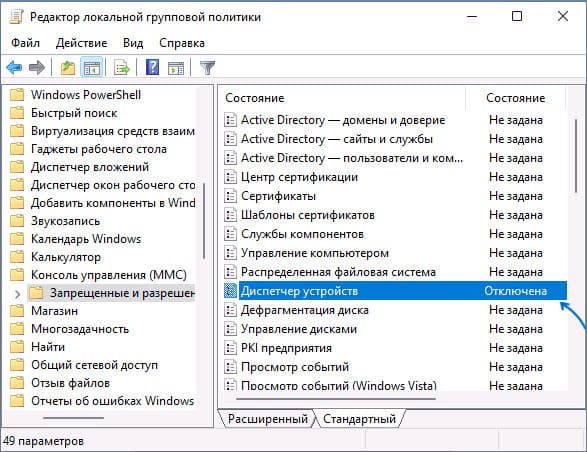
Task: Expand the Запрещенные и разрешенные folder node
Action: (17, 294)
